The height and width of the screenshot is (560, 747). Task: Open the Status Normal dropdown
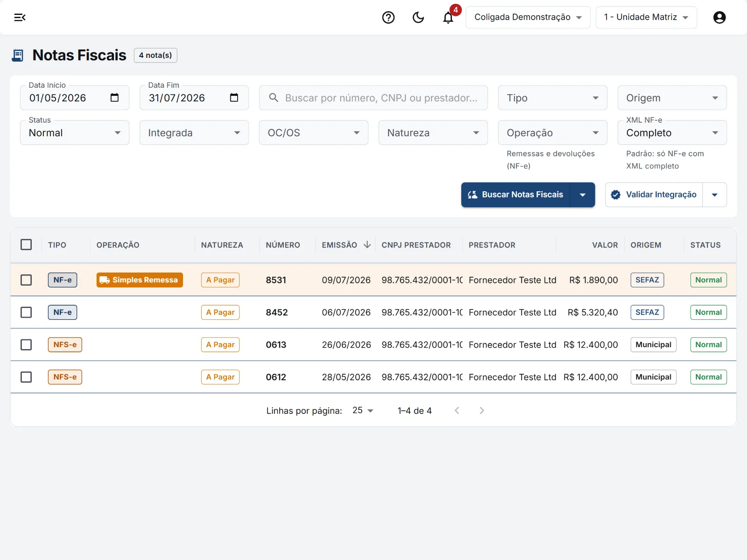75,133
